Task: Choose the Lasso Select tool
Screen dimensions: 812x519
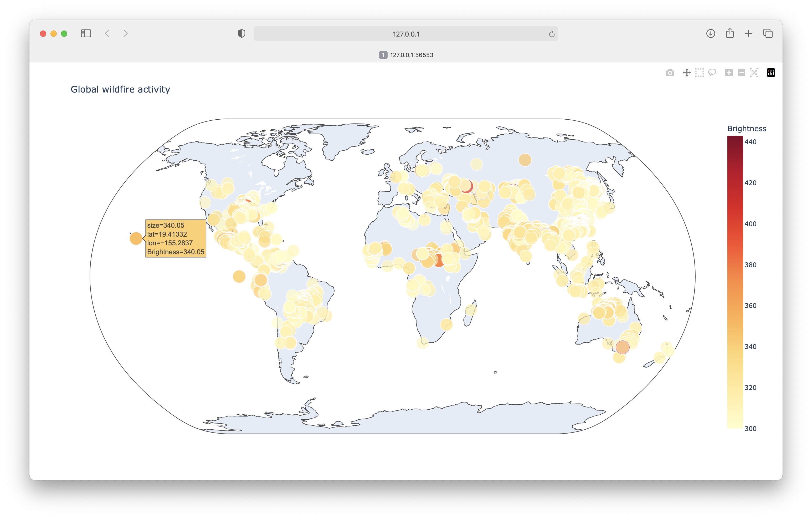Action: (x=712, y=73)
